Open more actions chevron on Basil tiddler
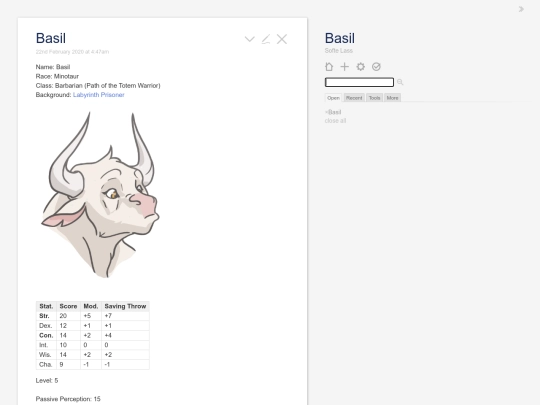 (x=250, y=39)
